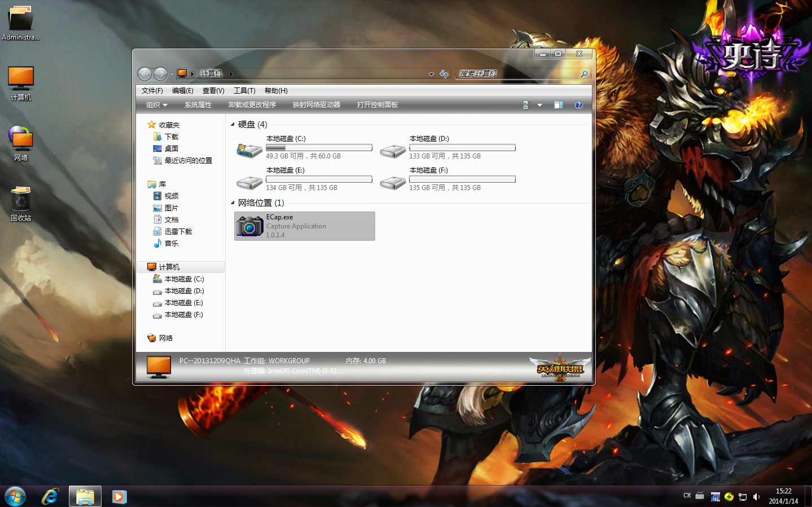Select 库 in navigation pane

click(x=157, y=184)
